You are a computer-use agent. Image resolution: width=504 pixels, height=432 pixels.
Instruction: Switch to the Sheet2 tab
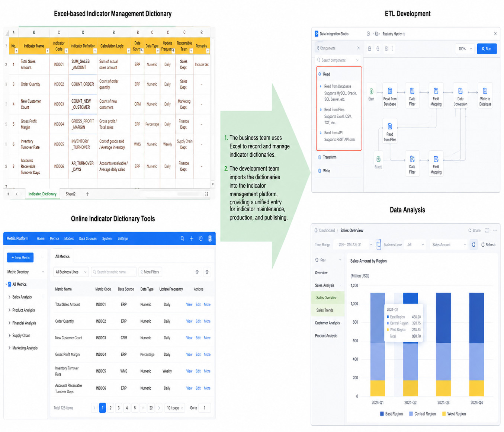click(71, 194)
